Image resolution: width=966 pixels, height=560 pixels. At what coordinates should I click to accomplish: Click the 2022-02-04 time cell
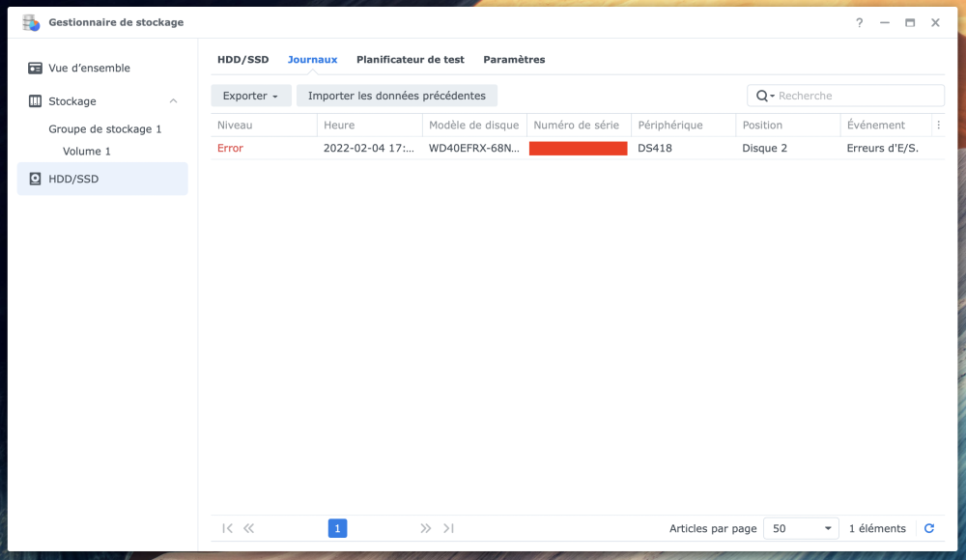pos(369,148)
